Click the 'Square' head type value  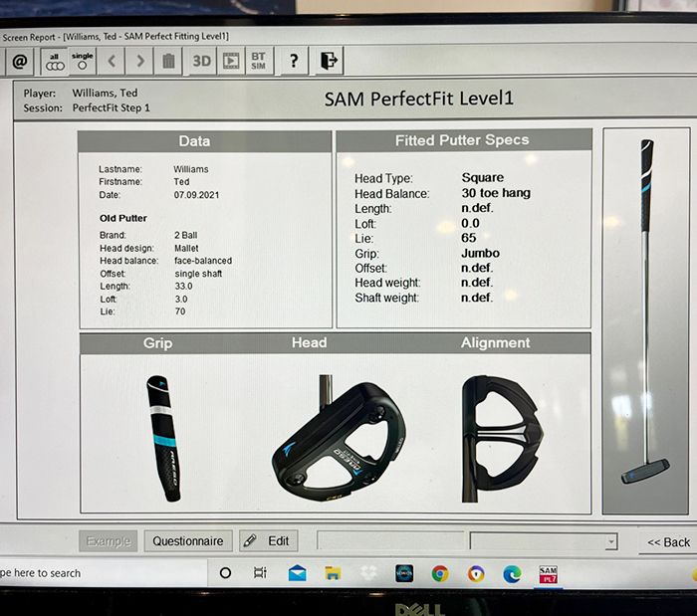482,178
